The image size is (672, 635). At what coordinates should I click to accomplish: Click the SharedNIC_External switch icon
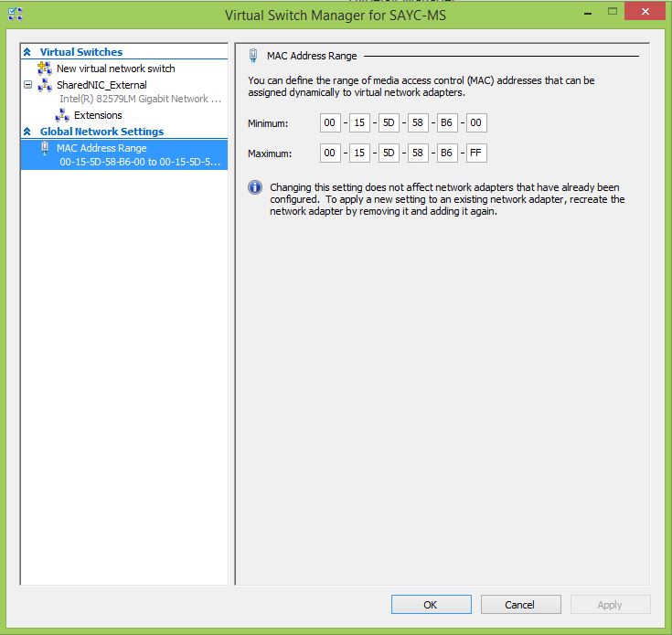point(45,85)
